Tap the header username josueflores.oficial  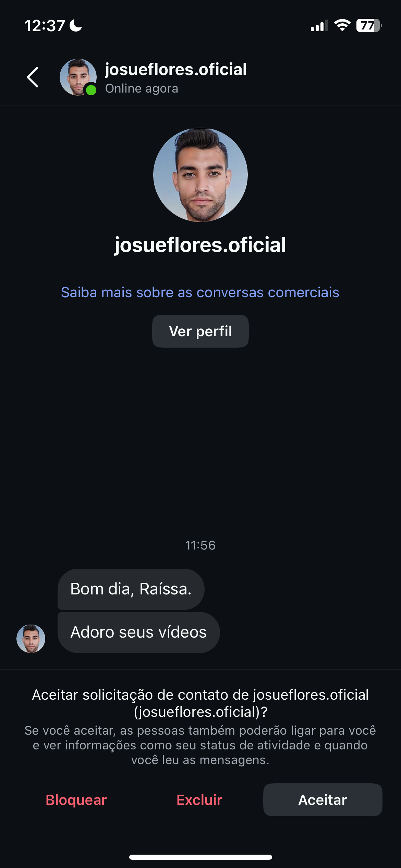click(x=175, y=70)
